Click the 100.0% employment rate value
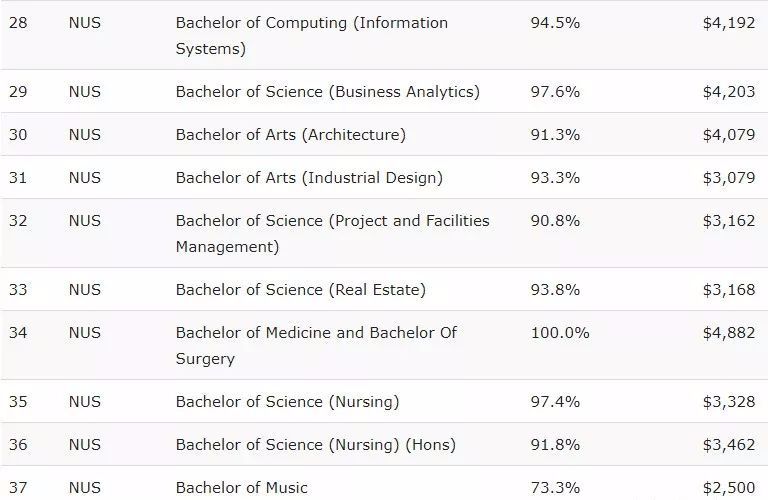768x500 pixels. coord(560,333)
